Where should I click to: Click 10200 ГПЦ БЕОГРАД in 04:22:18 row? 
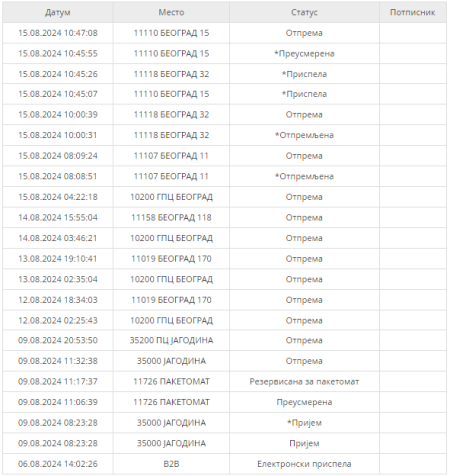171,197
